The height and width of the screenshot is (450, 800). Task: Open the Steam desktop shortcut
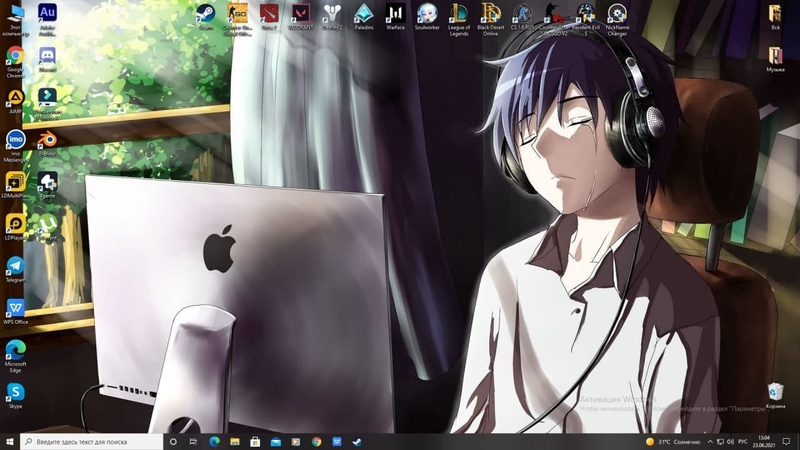pyautogui.click(x=206, y=14)
